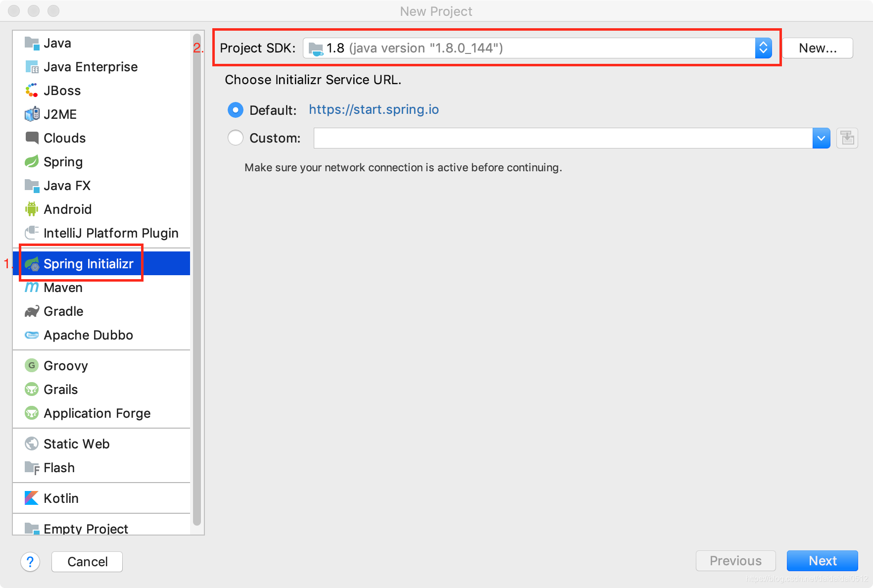Click the Custom URL settings icon button

coord(847,138)
